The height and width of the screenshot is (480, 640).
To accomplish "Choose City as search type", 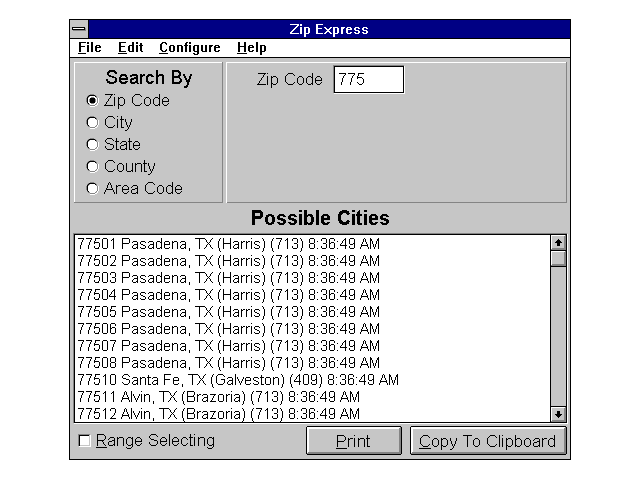I will click(x=93, y=123).
